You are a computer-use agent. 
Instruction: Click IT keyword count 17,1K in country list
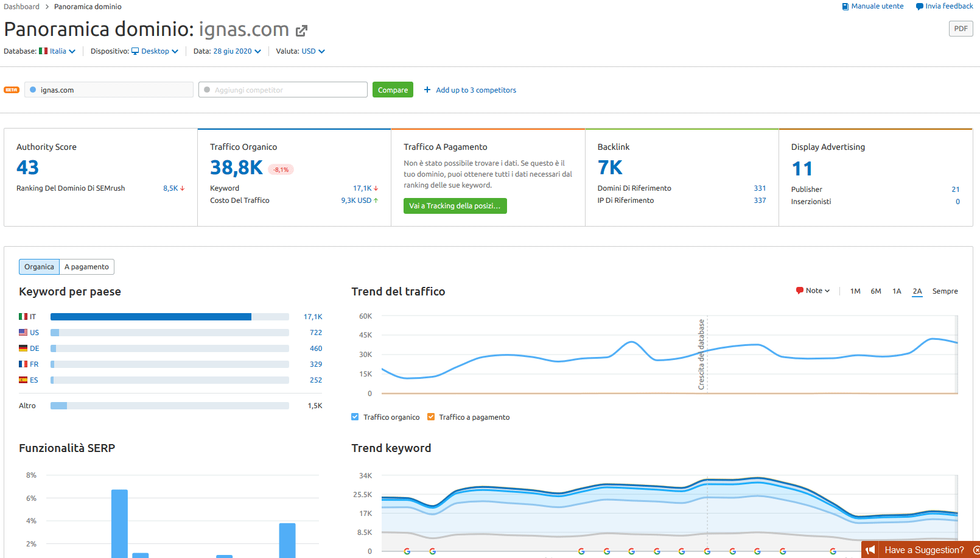tap(313, 317)
